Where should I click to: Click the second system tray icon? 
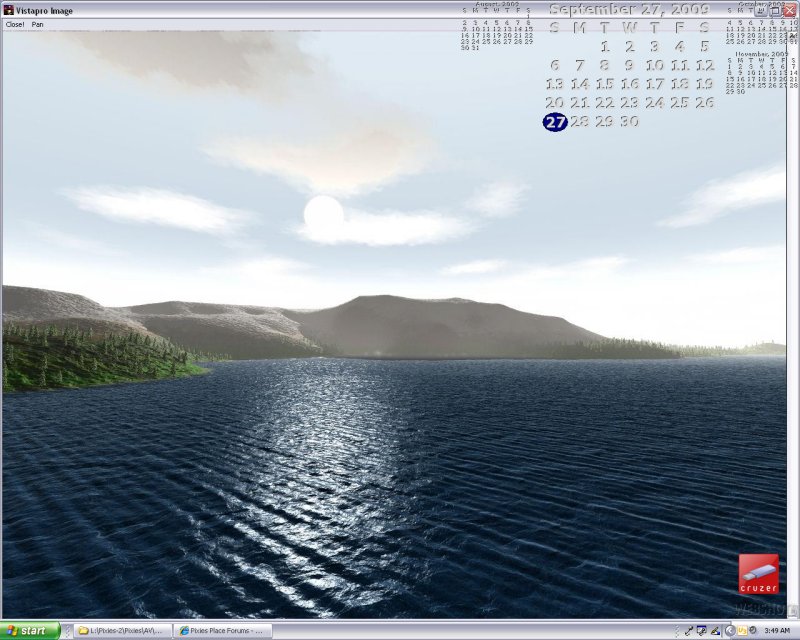pos(702,631)
